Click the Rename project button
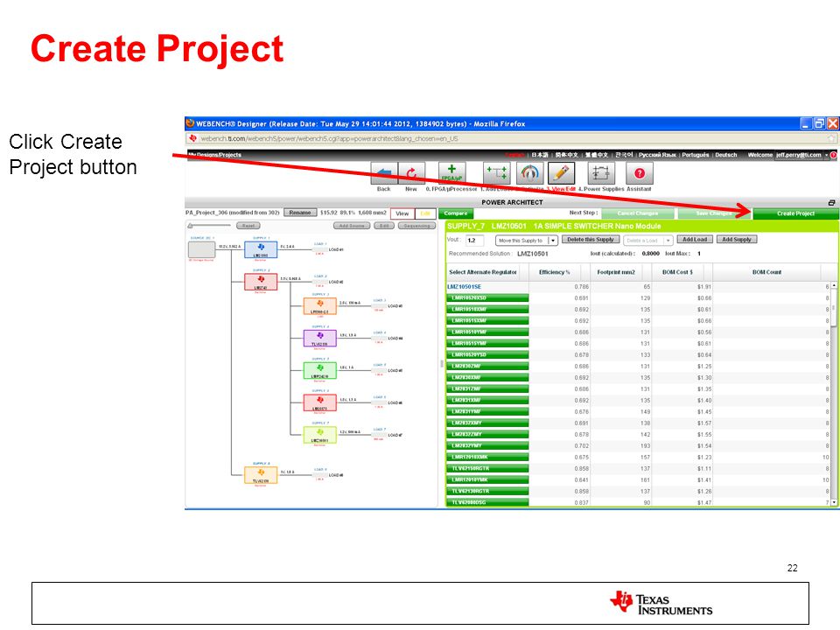 pyautogui.click(x=300, y=213)
